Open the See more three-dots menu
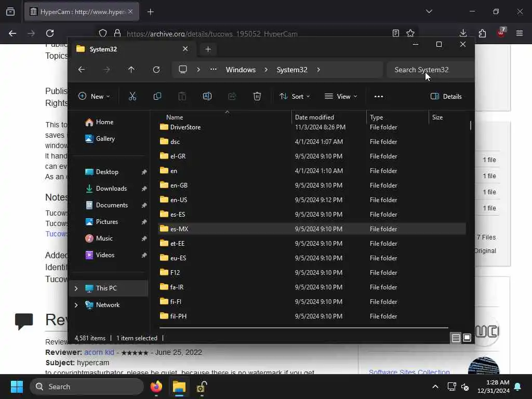 [x=379, y=96]
